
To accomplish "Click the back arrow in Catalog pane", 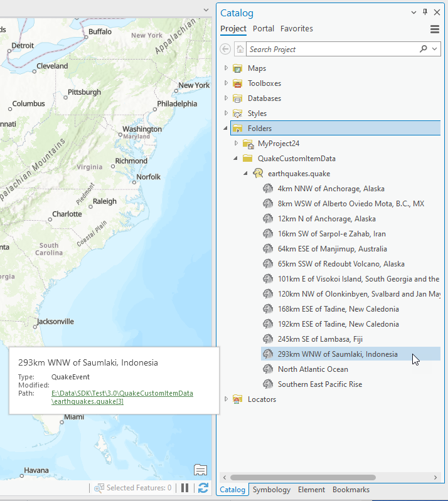I will click(x=226, y=49).
